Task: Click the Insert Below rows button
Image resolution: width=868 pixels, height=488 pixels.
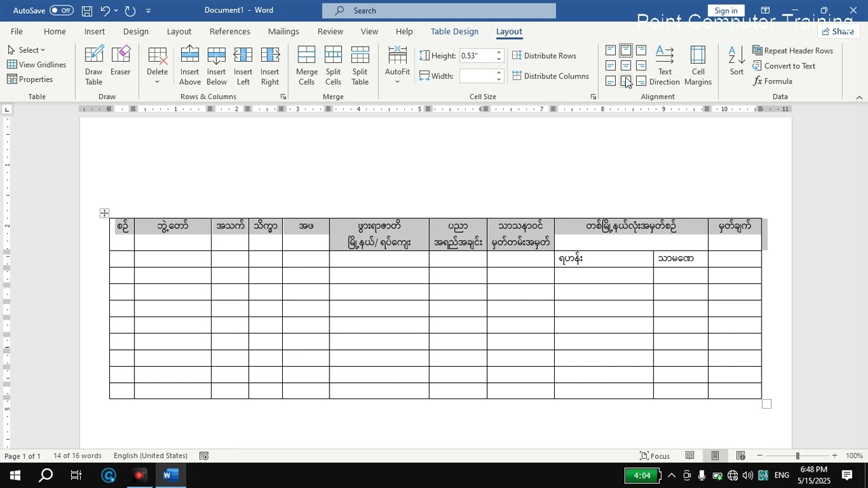Action: (x=216, y=66)
